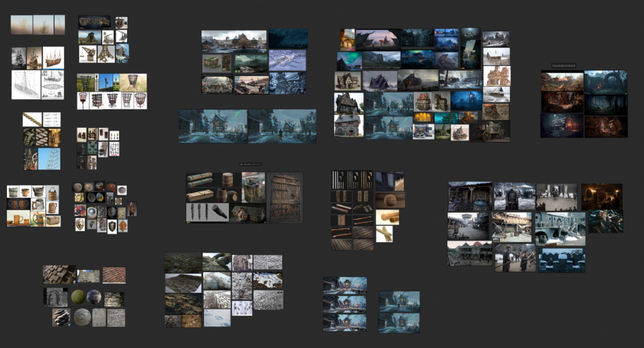Select the dark banner with ornate gold lettering

coord(94,22)
